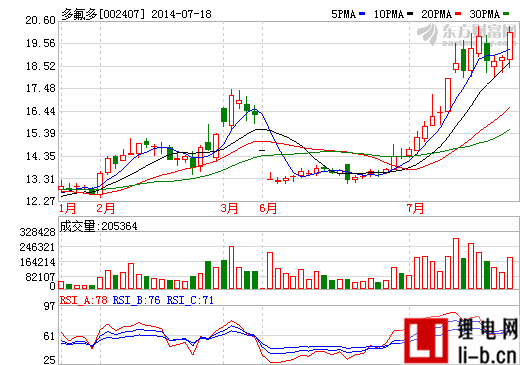Click the 20PMA red legend swatch
The image size is (520, 365).
[458, 14]
